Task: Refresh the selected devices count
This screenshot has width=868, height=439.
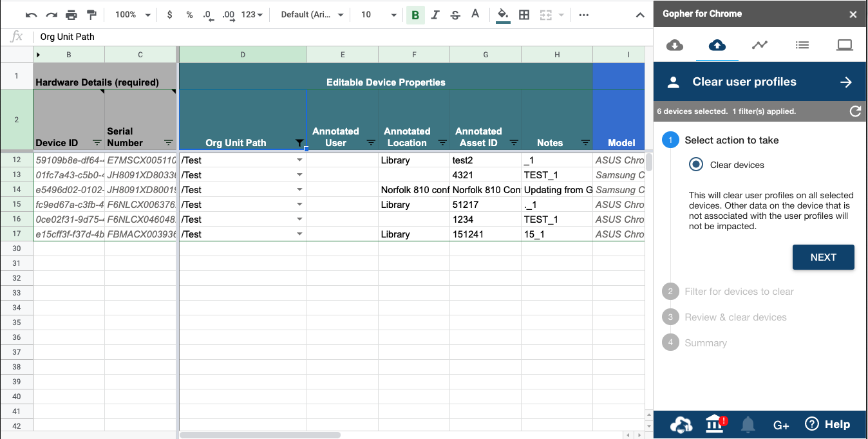Action: click(x=855, y=111)
